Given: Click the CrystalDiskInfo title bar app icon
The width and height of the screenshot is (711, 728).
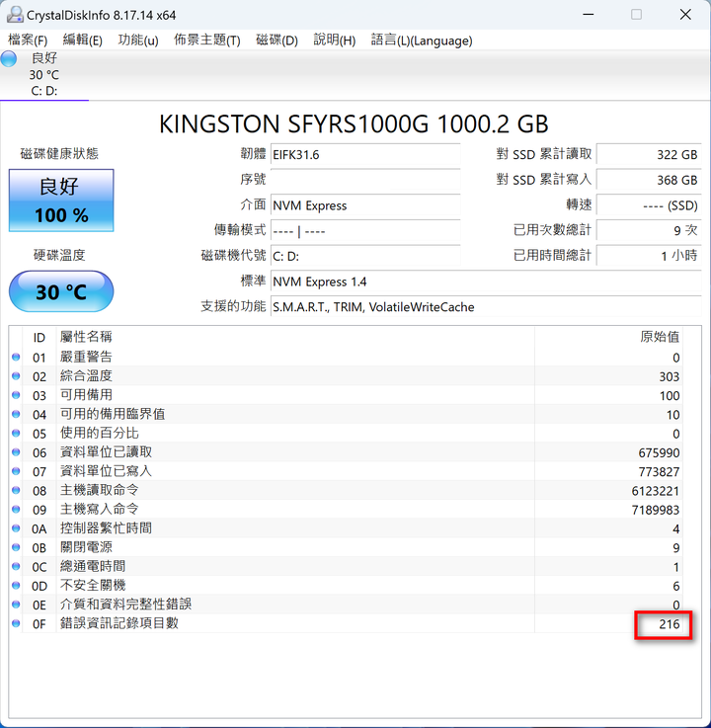Looking at the screenshot, I should [15, 15].
